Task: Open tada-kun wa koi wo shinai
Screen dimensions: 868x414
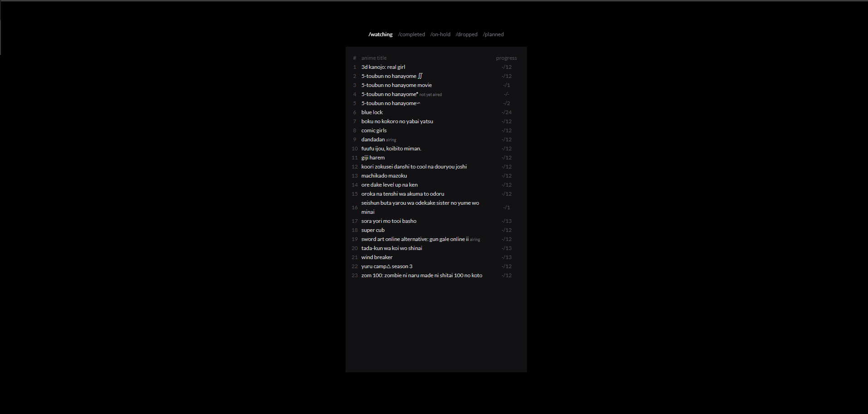Action: 392,248
